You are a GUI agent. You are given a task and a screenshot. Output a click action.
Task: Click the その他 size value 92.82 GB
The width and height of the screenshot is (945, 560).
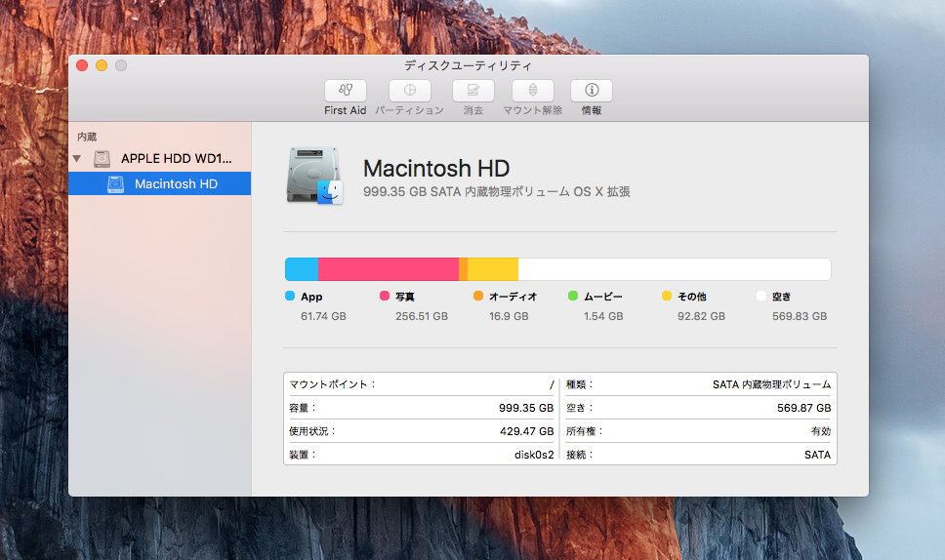tap(702, 316)
